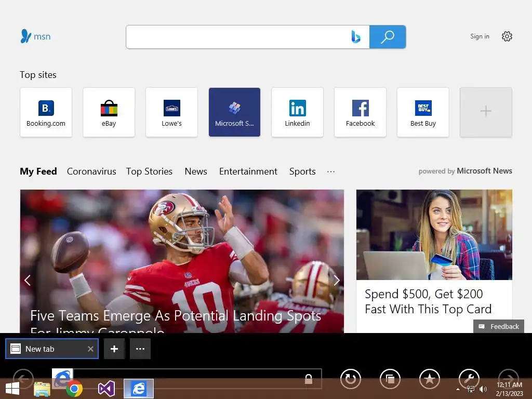This screenshot has width=532, height=399.
Task: Open the Booking.com top site tile
Action: pyautogui.click(x=46, y=112)
